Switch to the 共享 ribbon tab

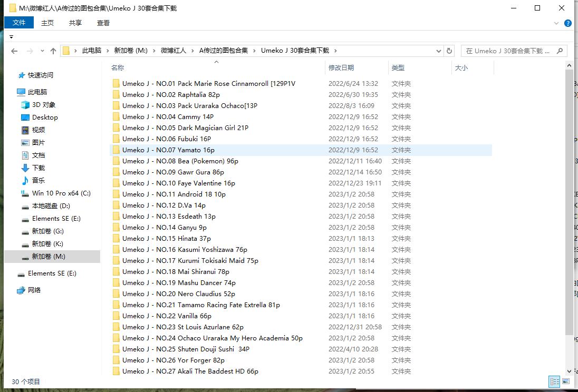(x=75, y=23)
